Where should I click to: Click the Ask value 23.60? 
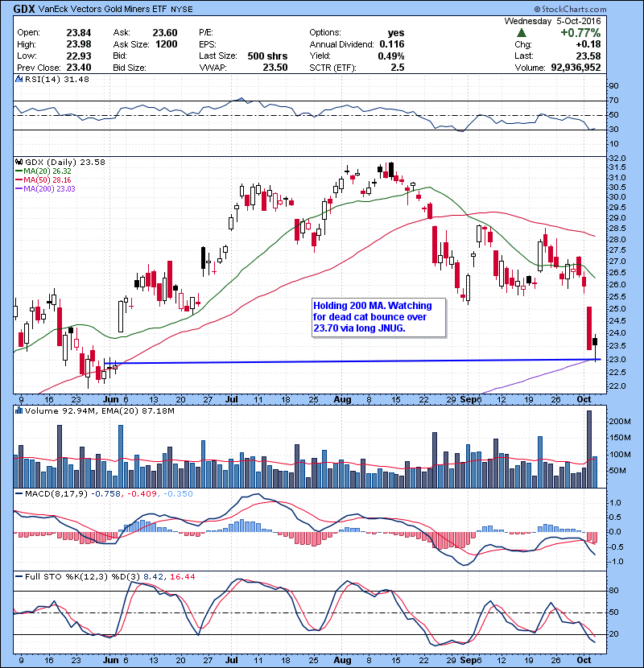pyautogui.click(x=165, y=33)
